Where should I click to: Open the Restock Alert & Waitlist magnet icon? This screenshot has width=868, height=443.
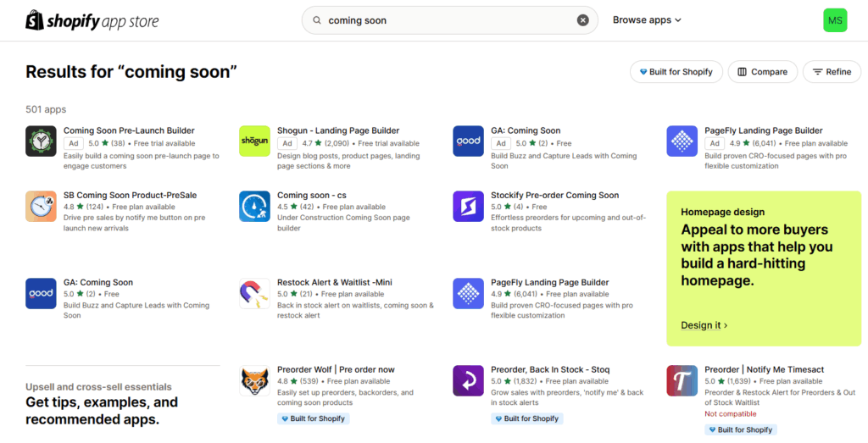254,293
